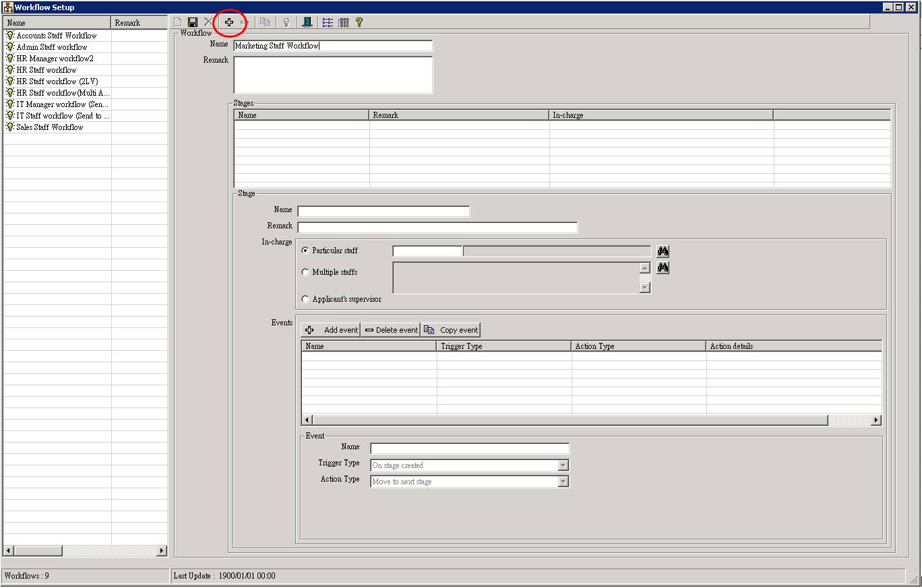Click the workflow Name input field
922x588 pixels.
[x=333, y=46]
